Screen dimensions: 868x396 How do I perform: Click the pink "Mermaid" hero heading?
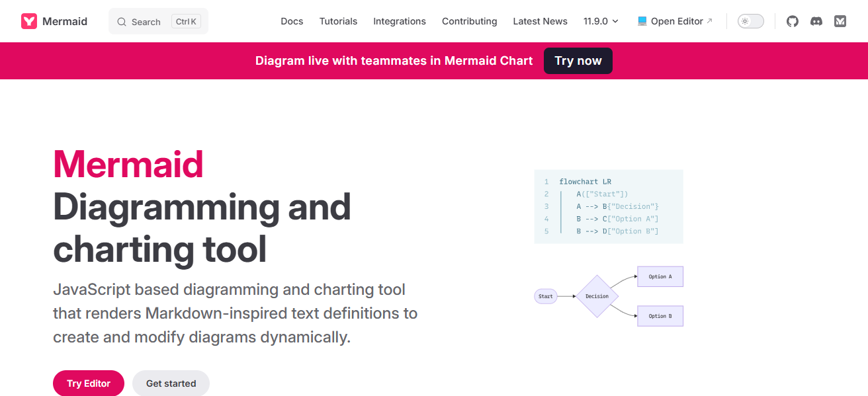pyautogui.click(x=128, y=164)
